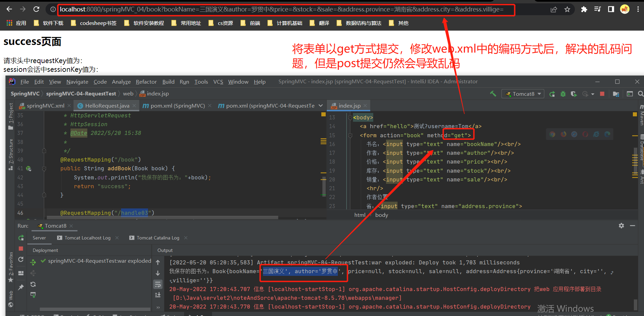
Task: Open the 数据结构与算法 bookmark folder
Action: 359,23
